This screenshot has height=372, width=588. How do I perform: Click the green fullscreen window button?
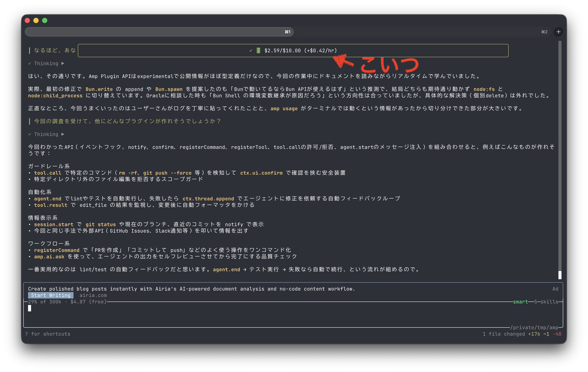click(x=45, y=20)
